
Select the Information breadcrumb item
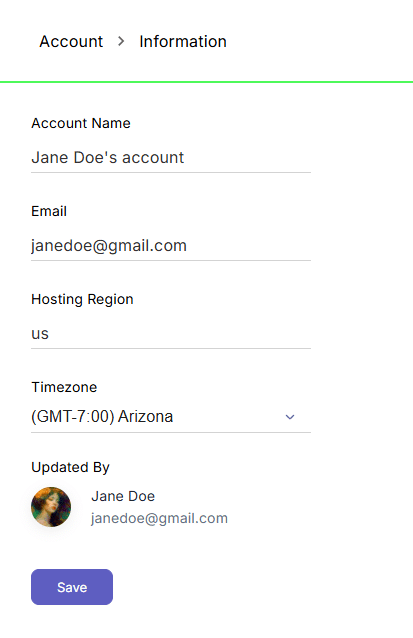pyautogui.click(x=183, y=42)
